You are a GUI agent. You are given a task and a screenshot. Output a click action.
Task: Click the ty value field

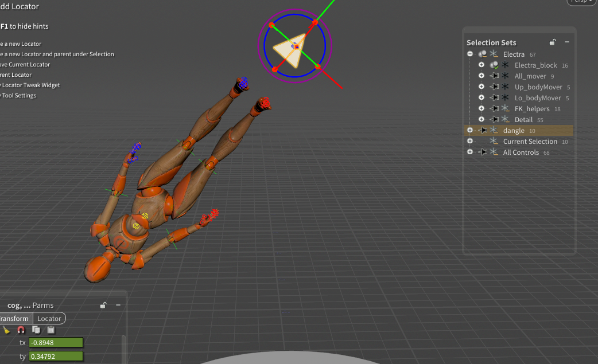point(56,356)
